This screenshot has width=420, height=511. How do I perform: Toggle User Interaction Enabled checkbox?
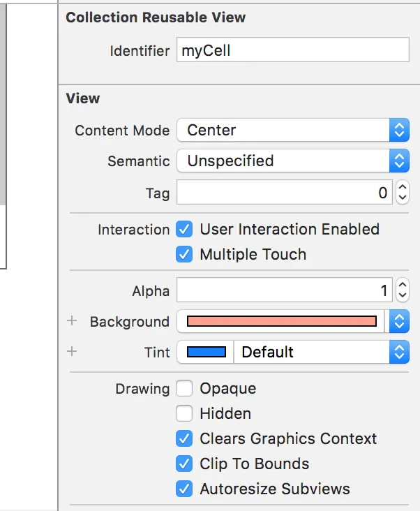click(x=184, y=229)
